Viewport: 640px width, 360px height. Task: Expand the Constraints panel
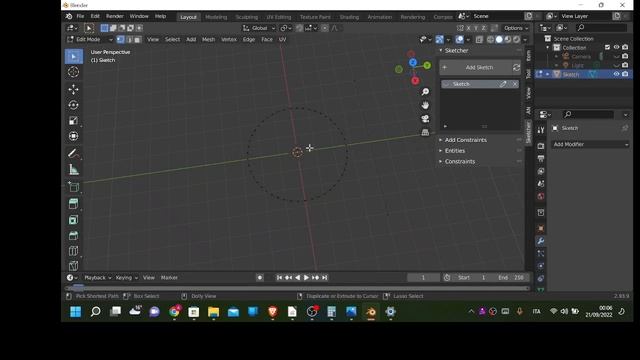click(460, 162)
